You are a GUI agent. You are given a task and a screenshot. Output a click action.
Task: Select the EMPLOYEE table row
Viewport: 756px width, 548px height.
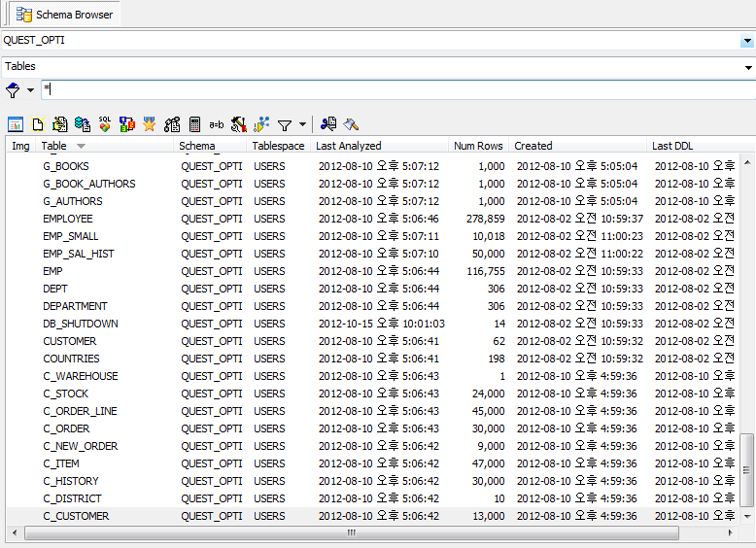(68, 219)
